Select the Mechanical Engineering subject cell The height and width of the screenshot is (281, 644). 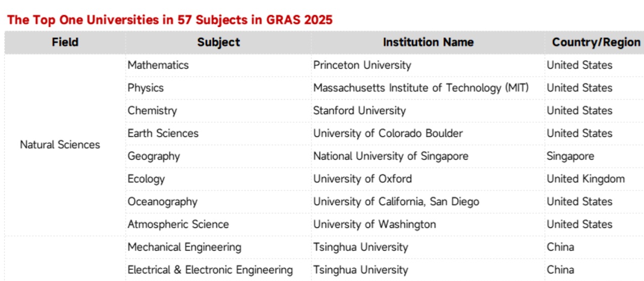pos(185,247)
